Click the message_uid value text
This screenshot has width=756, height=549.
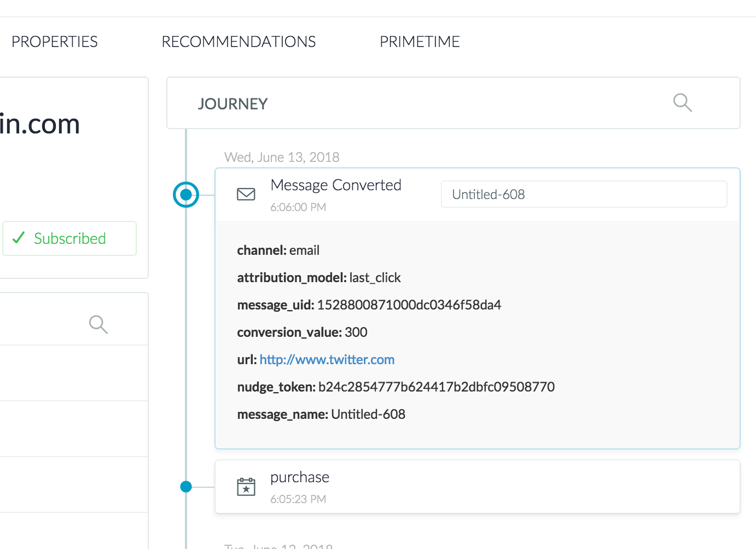409,305
